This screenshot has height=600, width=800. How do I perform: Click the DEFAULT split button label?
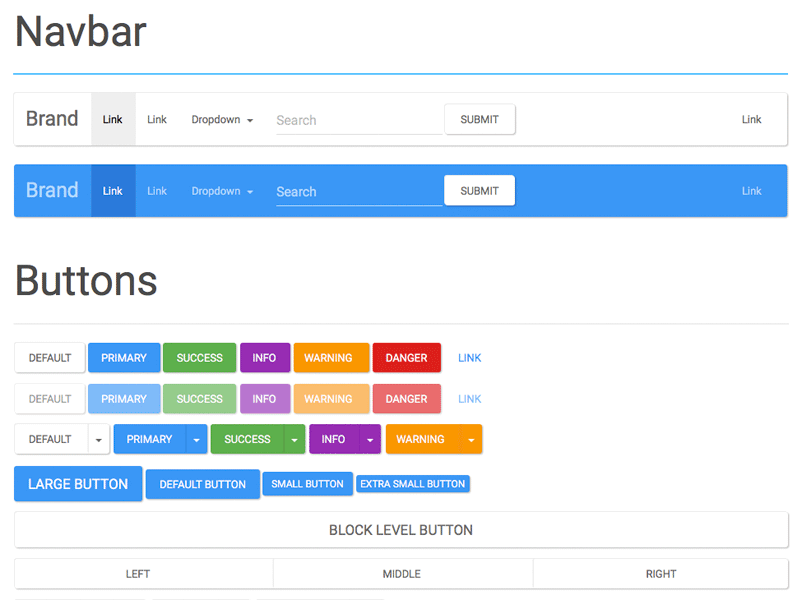(x=51, y=439)
